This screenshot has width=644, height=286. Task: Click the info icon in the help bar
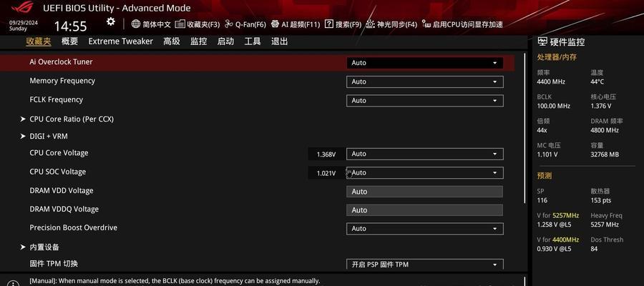point(13,282)
